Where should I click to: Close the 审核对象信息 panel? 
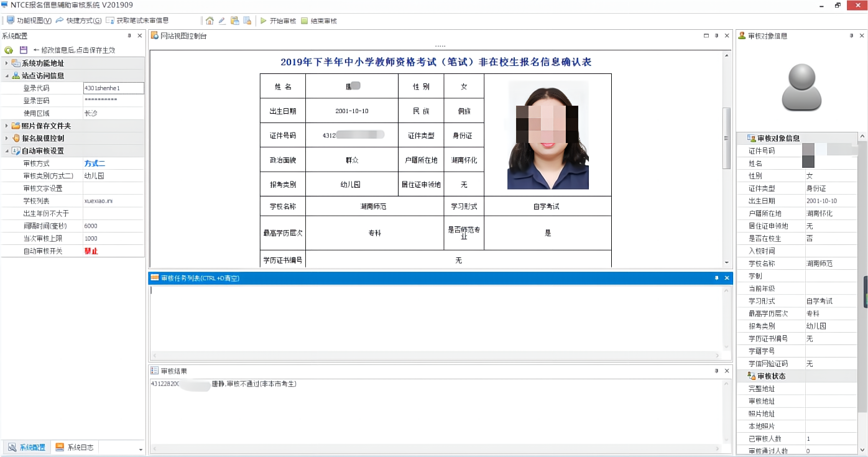click(x=861, y=36)
